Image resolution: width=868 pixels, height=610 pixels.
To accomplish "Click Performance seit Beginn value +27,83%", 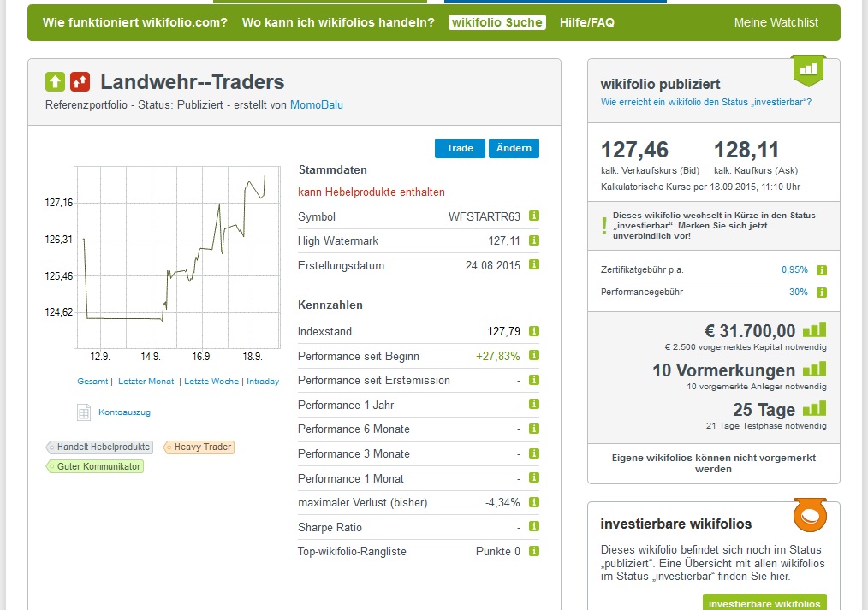I will [497, 356].
